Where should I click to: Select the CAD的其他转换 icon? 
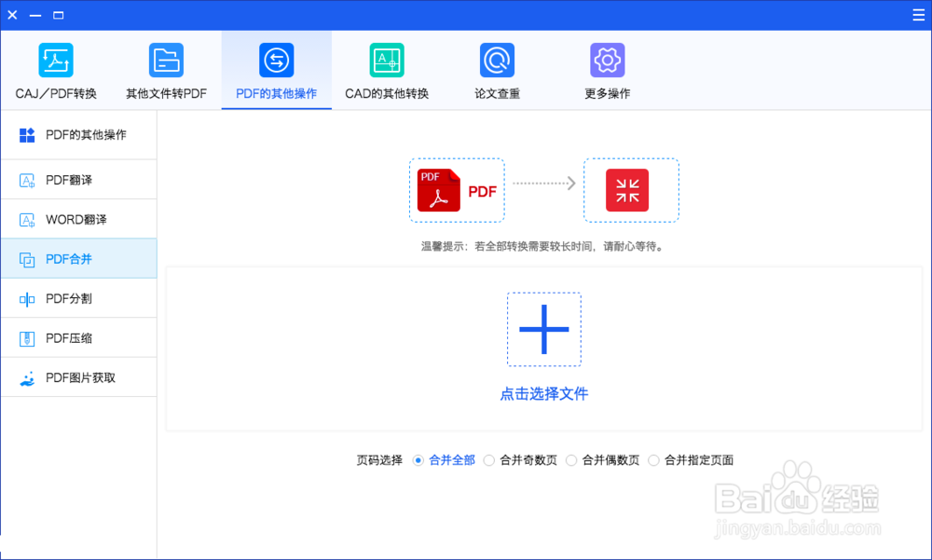point(387,59)
